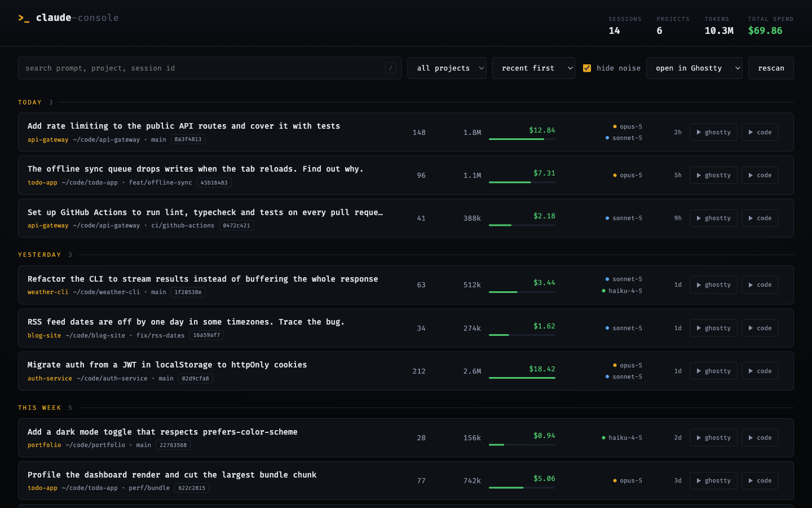Open offline sync queue session in code

(760, 175)
